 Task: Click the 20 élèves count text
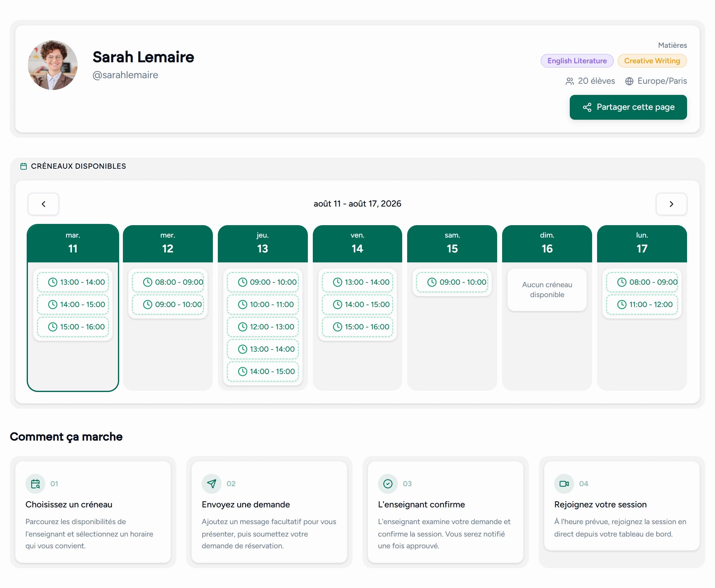coord(596,81)
